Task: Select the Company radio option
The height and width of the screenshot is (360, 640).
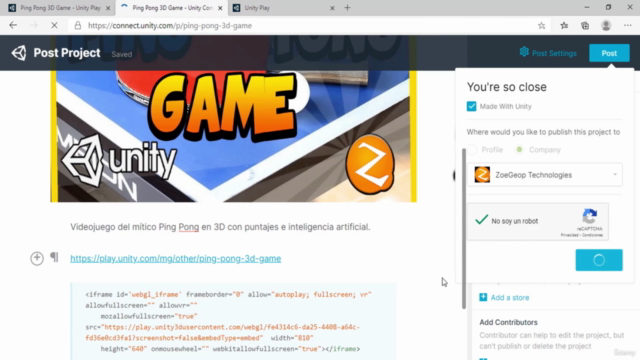Action: coord(519,149)
